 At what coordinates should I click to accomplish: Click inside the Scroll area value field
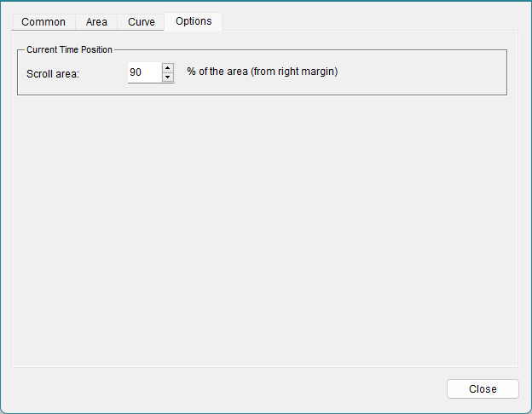[x=143, y=72]
